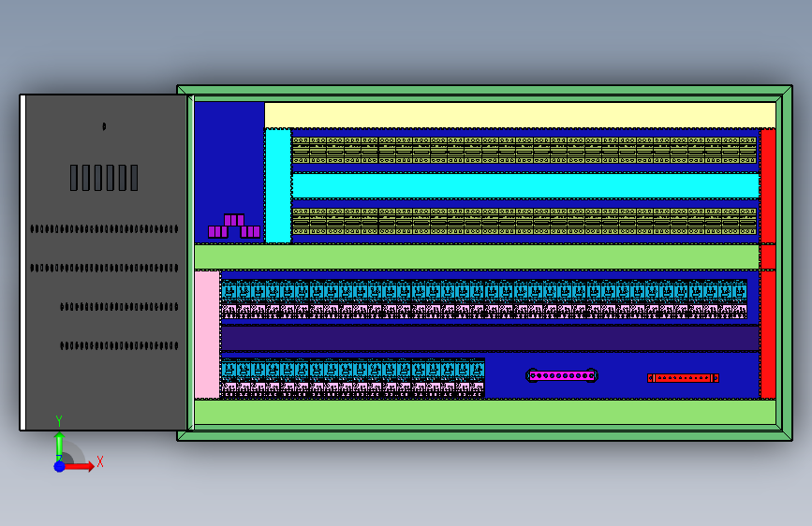Click the blue Z axis ball of the triad

tap(60, 466)
